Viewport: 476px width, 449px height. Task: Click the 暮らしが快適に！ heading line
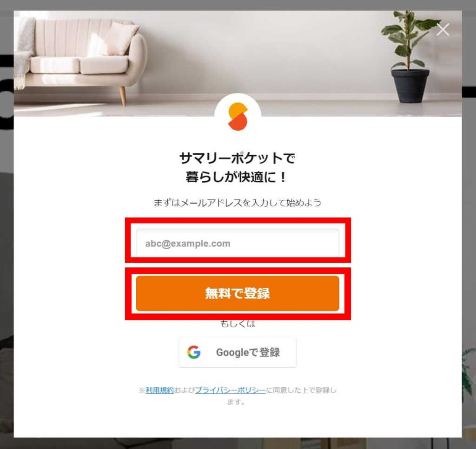[237, 177]
